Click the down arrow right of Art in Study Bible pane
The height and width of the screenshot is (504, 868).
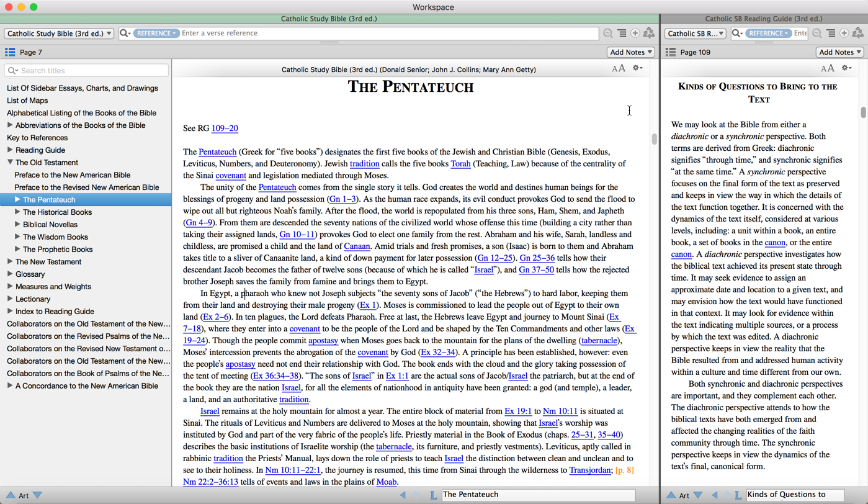[37, 495]
